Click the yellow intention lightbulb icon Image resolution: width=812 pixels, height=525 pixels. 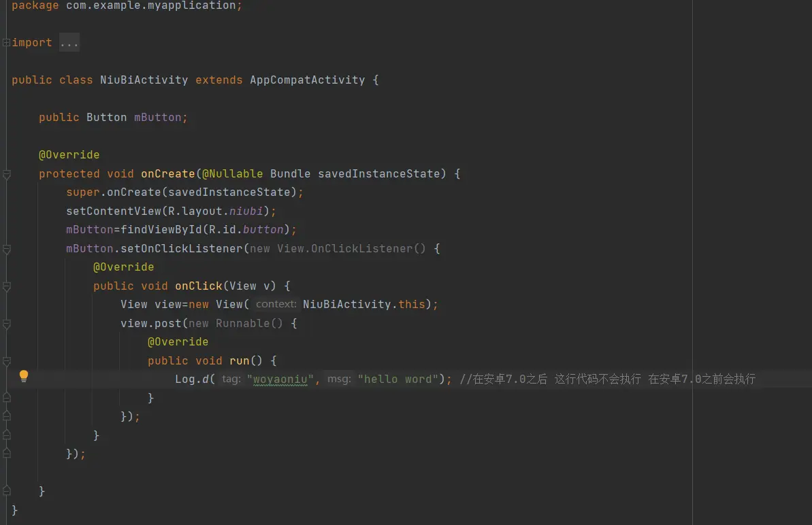24,376
